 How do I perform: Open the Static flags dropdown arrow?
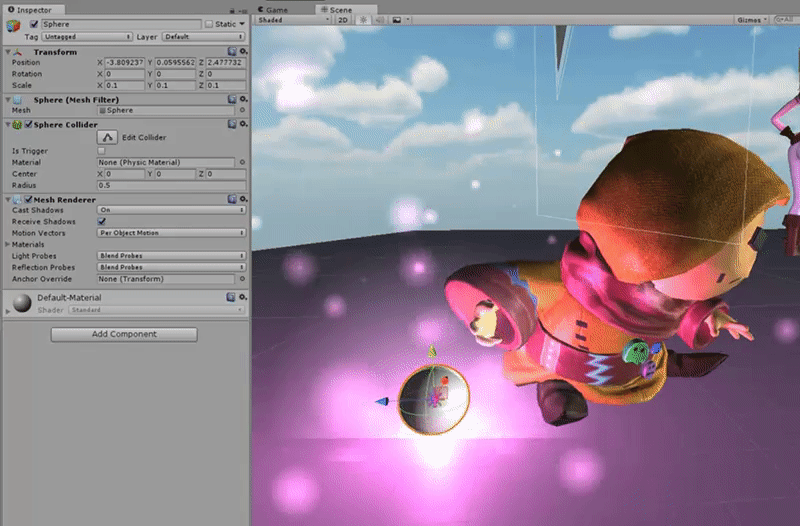(242, 24)
